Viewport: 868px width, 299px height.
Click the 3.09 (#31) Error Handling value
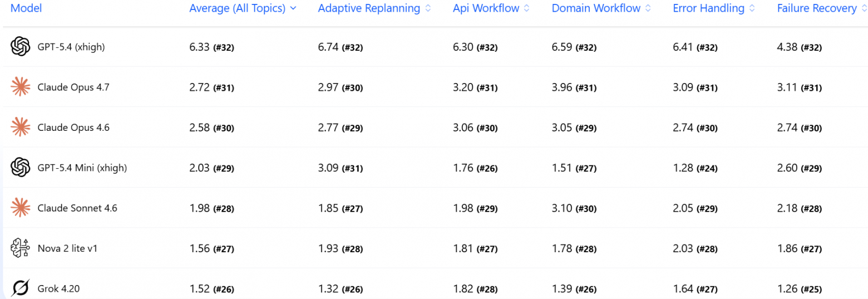point(695,87)
